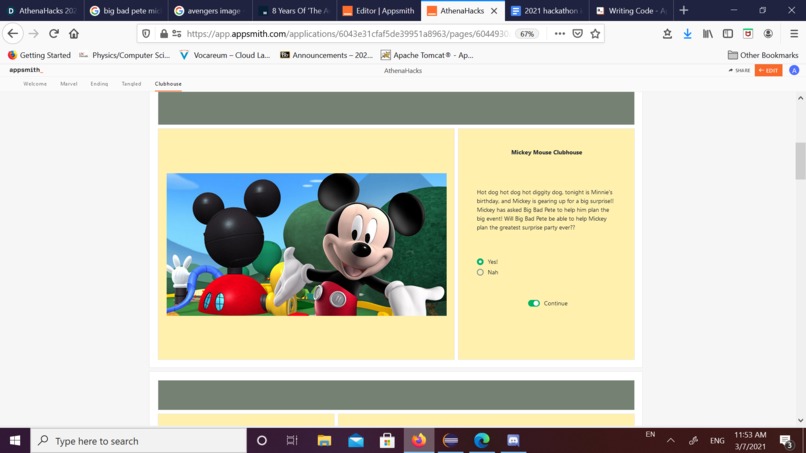Open the site permissions icon in address bar

(x=177, y=34)
